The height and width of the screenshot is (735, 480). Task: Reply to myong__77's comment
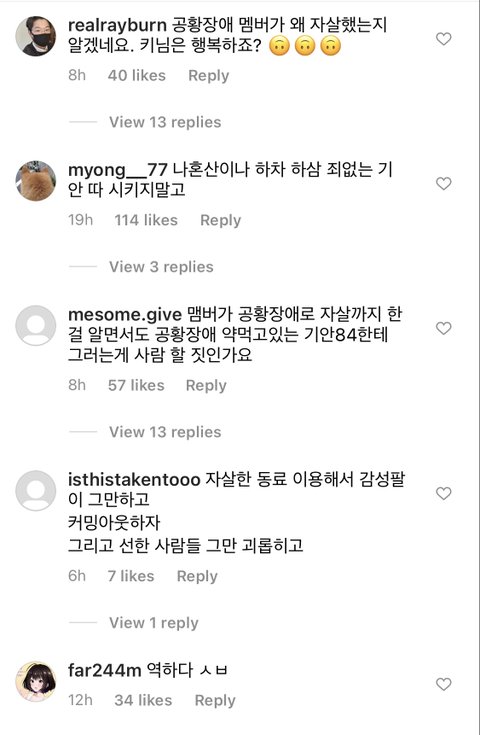pyautogui.click(x=220, y=220)
